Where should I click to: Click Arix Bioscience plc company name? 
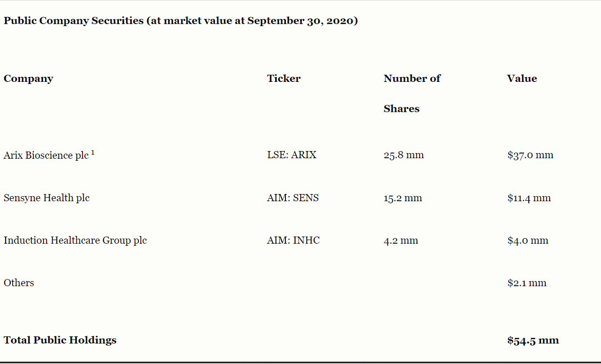[46, 155]
